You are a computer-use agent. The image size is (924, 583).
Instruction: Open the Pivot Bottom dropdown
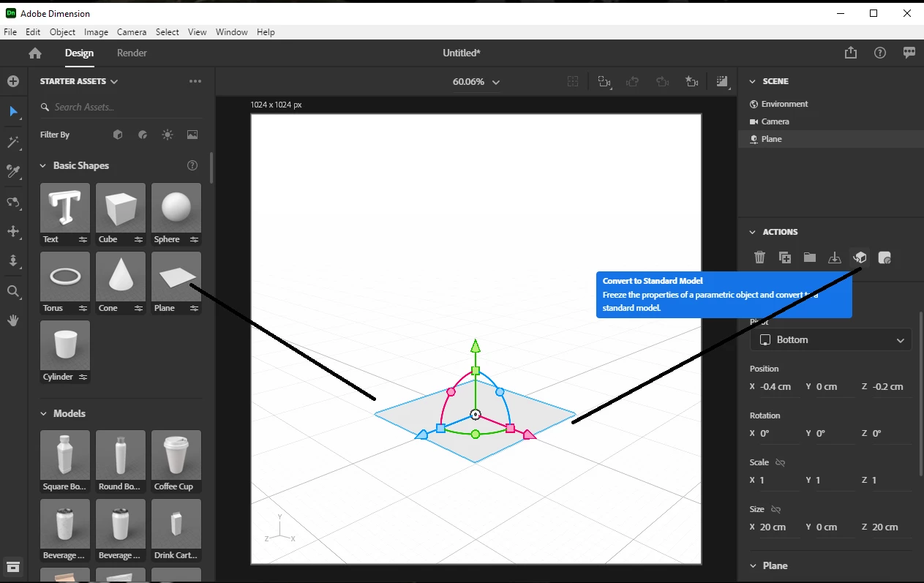(x=831, y=340)
